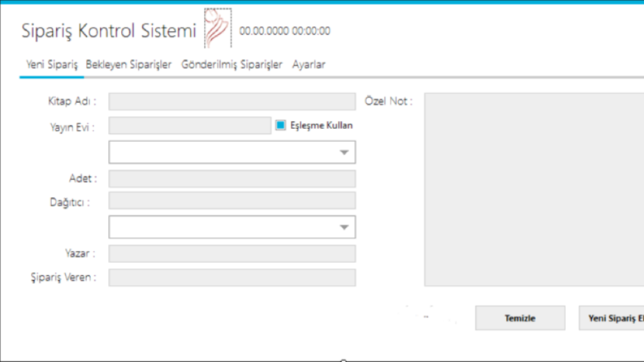Click into the Yayın Evi text field
The width and height of the screenshot is (644, 362).
190,126
